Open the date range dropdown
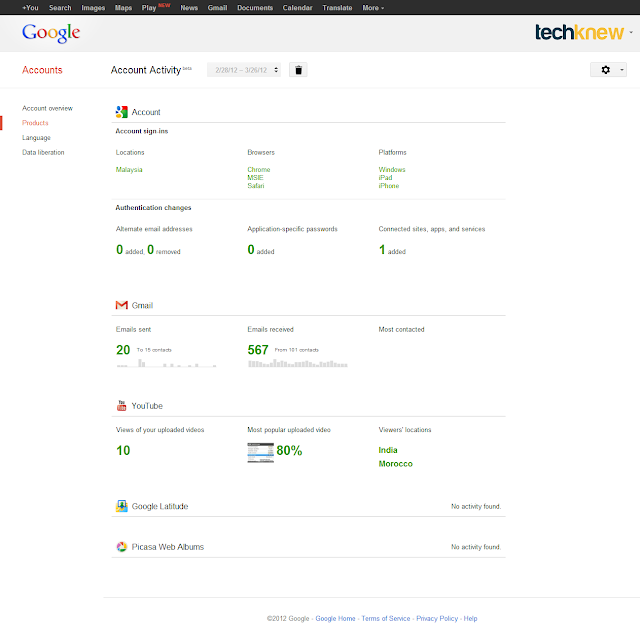The width and height of the screenshot is (640, 634). click(244, 70)
